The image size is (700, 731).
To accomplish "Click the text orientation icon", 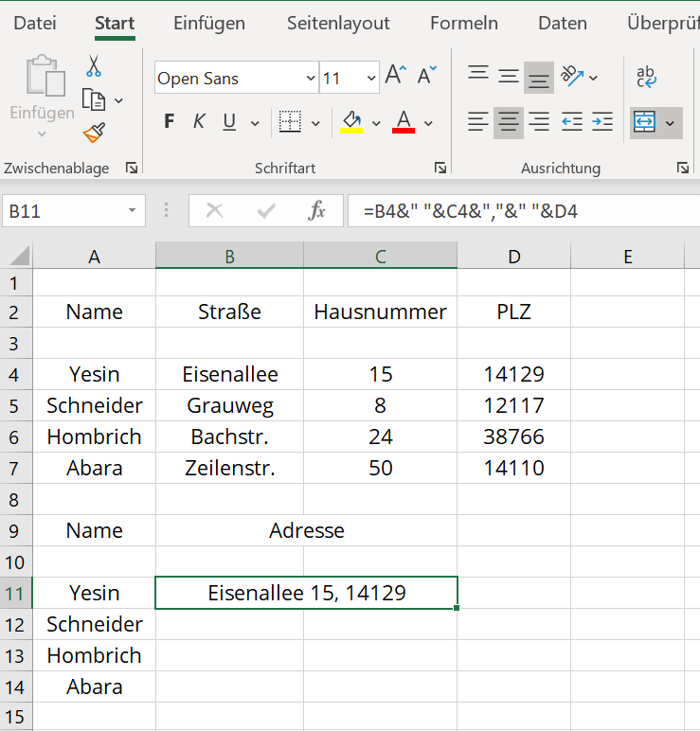I will click(572, 76).
